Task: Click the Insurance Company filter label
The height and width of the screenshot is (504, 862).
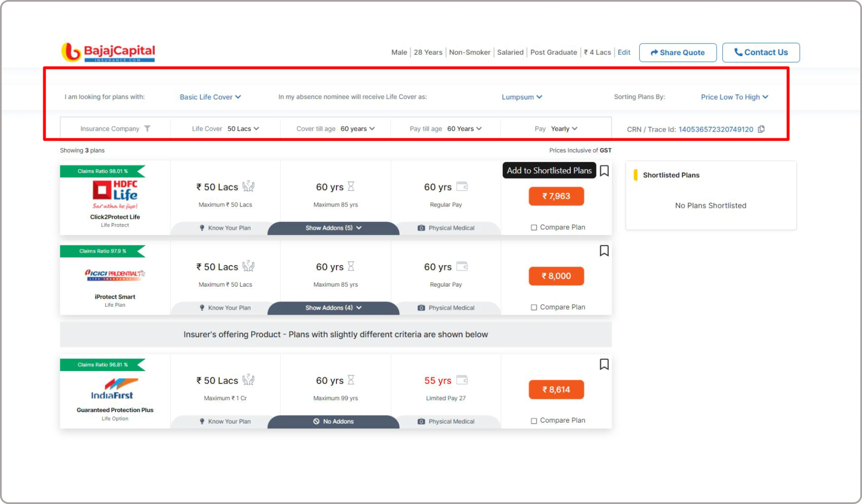Action: tap(110, 129)
